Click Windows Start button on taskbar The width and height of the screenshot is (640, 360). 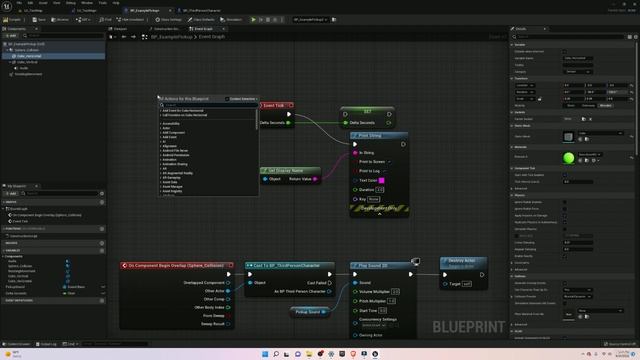265,354
